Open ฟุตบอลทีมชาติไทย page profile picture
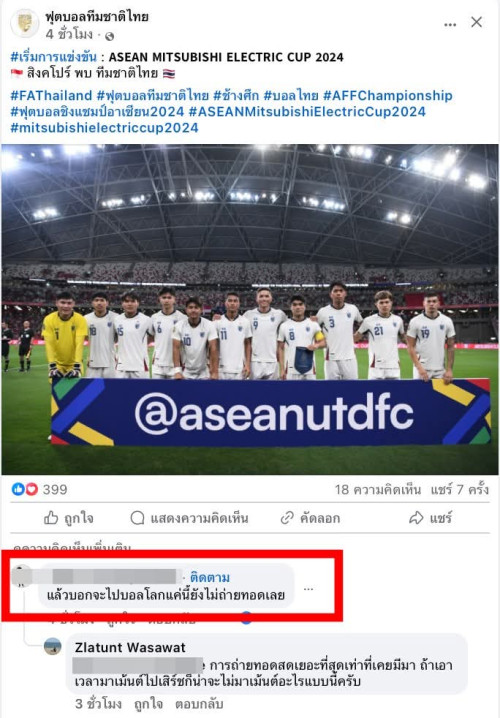This screenshot has width=500, height=718. click(x=25, y=23)
